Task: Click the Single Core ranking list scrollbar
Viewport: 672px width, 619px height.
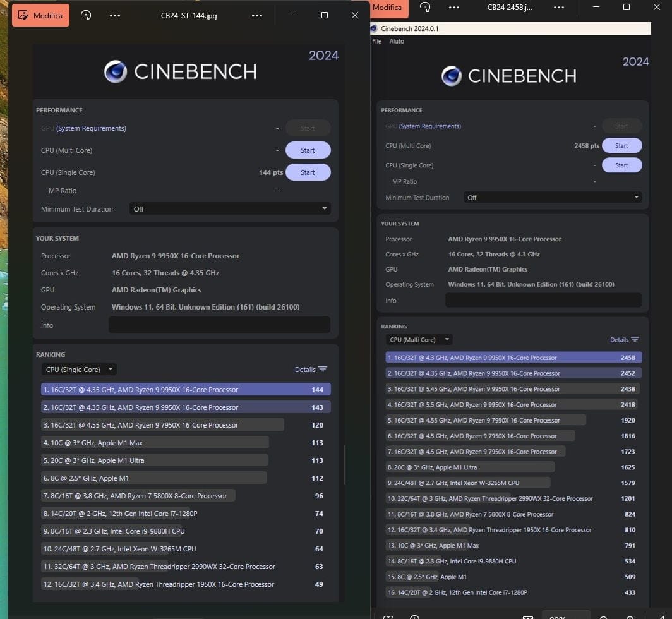Action: [344, 465]
